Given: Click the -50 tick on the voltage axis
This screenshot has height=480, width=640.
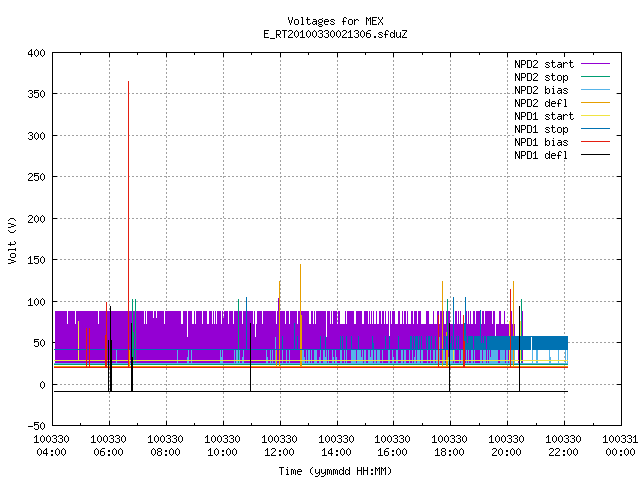Looking at the screenshot, I should (x=36, y=426).
